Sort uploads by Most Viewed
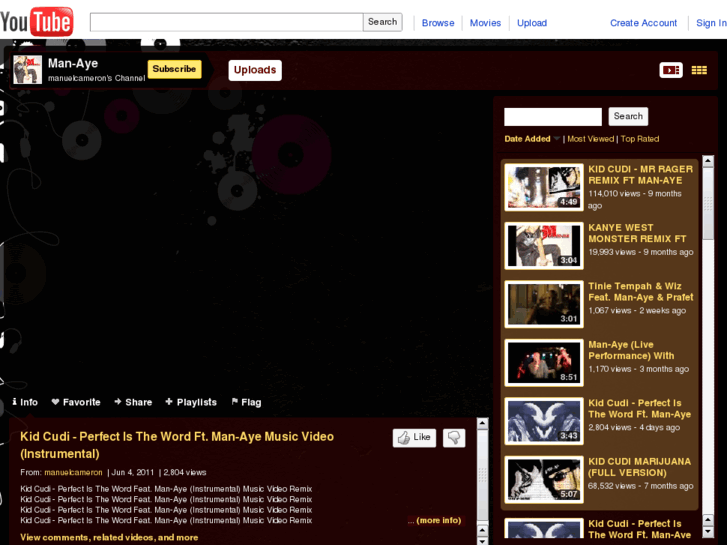Viewport: 727px width, 545px height. point(591,139)
